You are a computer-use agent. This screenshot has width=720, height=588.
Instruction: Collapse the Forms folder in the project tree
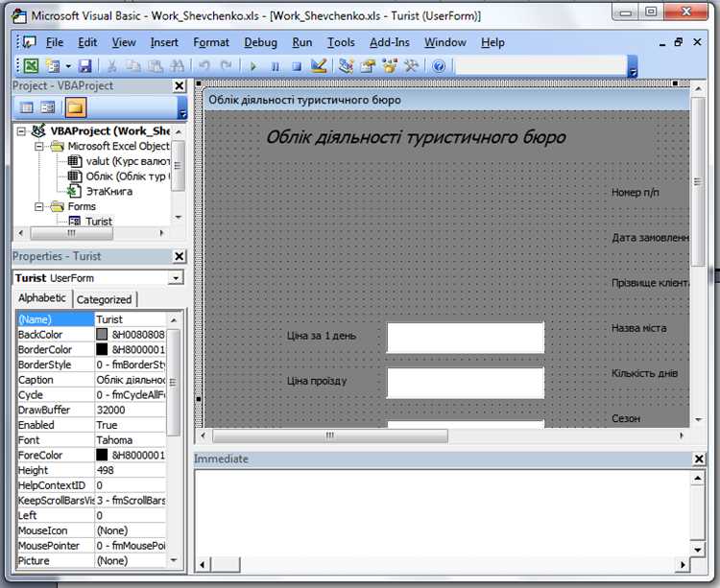pyautogui.click(x=39, y=207)
